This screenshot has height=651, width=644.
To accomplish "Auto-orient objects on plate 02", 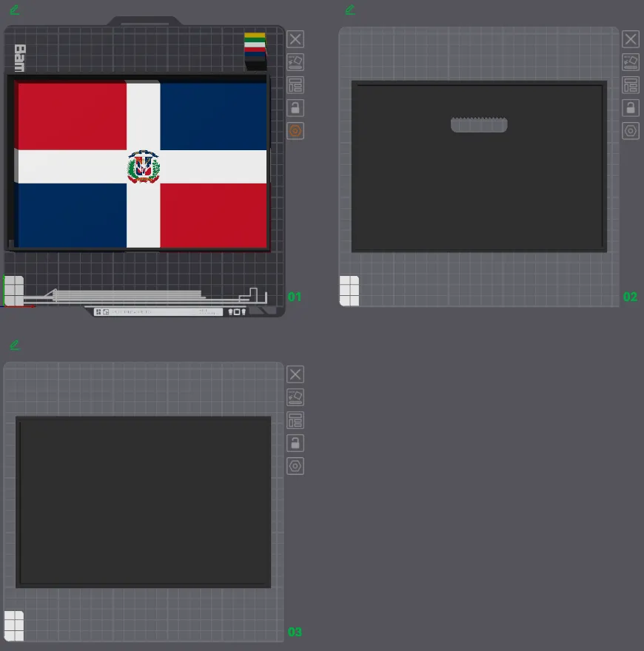I will coord(631,62).
